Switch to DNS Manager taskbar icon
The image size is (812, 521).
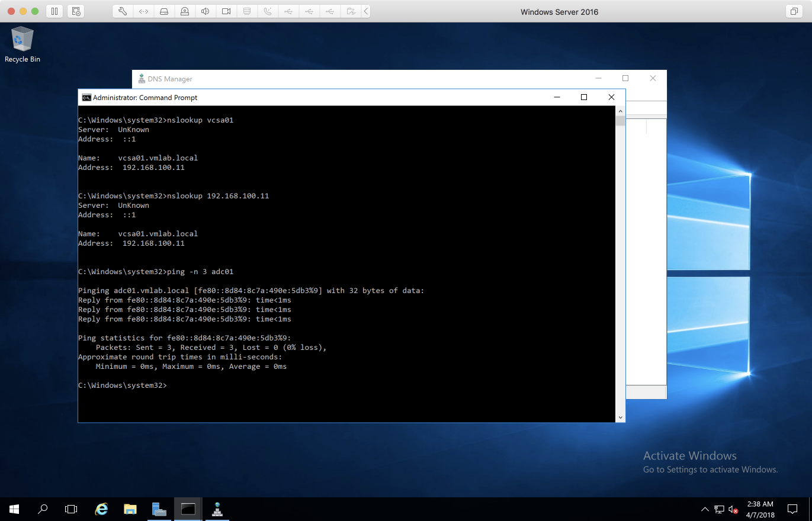217,509
